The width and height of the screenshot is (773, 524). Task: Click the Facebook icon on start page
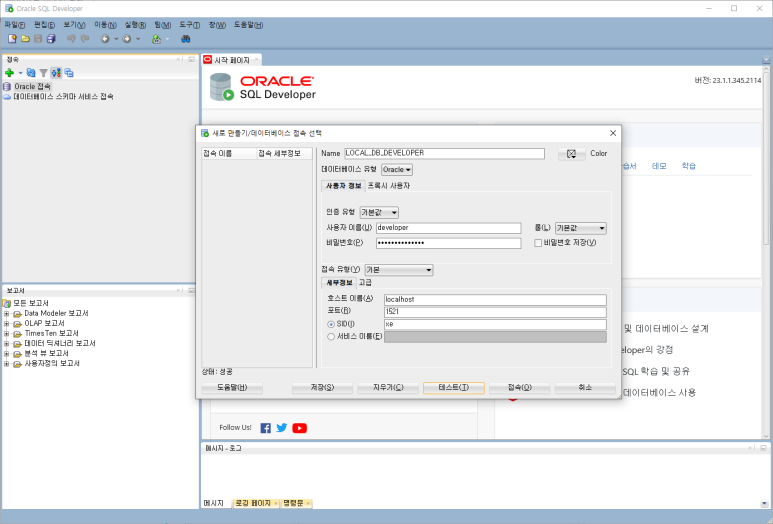coord(265,428)
